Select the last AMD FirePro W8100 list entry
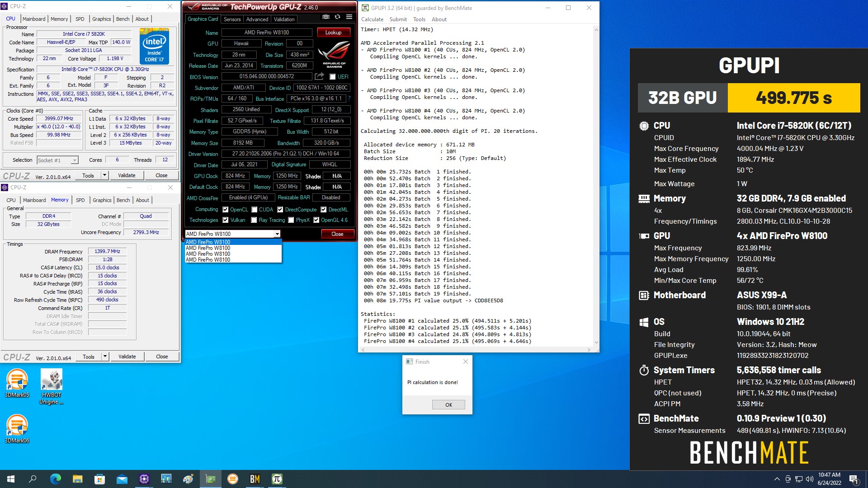This screenshot has width=868, height=488. (x=233, y=260)
